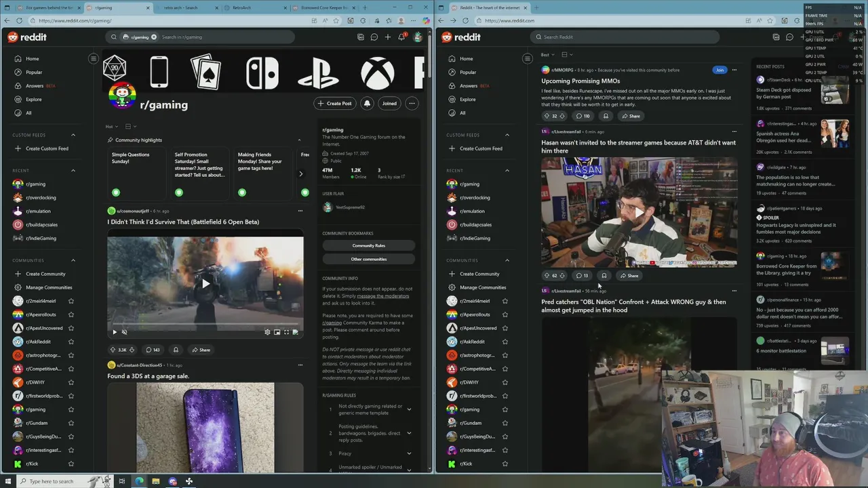Open picture-in-picture on the Battlefield video

click(277, 332)
